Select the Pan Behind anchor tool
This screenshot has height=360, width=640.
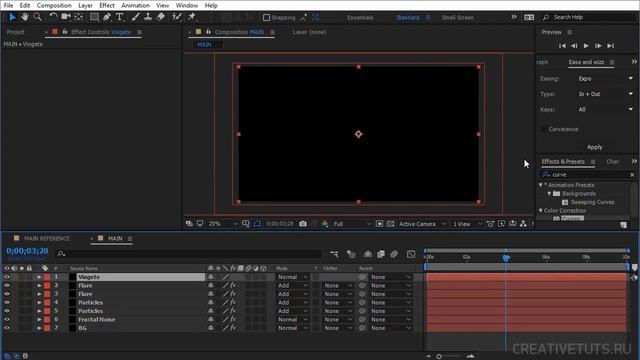coord(79,17)
